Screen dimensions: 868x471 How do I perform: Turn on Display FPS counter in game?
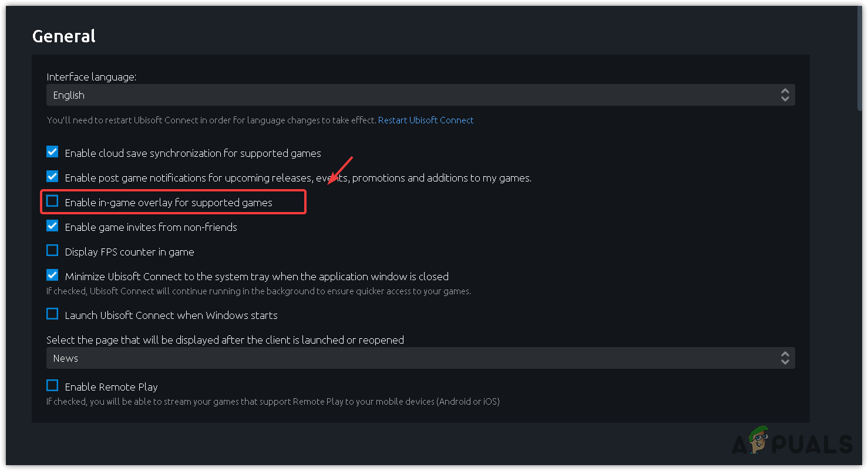pyautogui.click(x=53, y=251)
